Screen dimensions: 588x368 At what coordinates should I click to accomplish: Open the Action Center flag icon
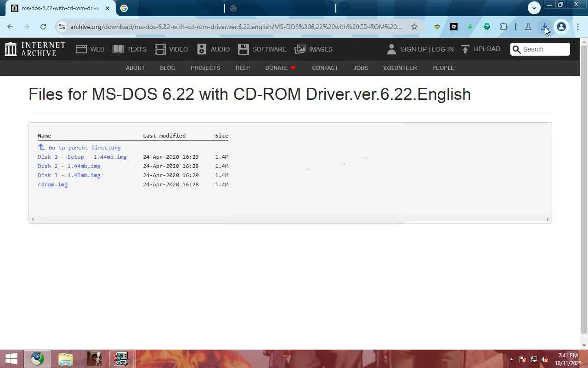point(522,359)
